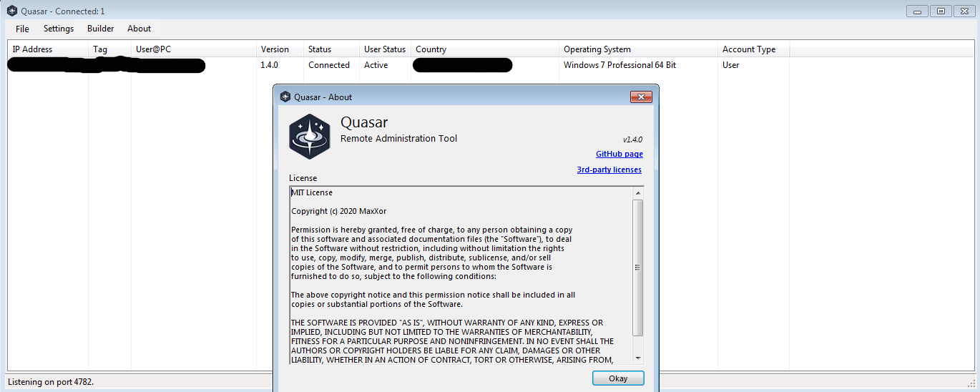Screen dimensions: 980x392
Task: Select the Active user status cell
Action: pyautogui.click(x=376, y=65)
